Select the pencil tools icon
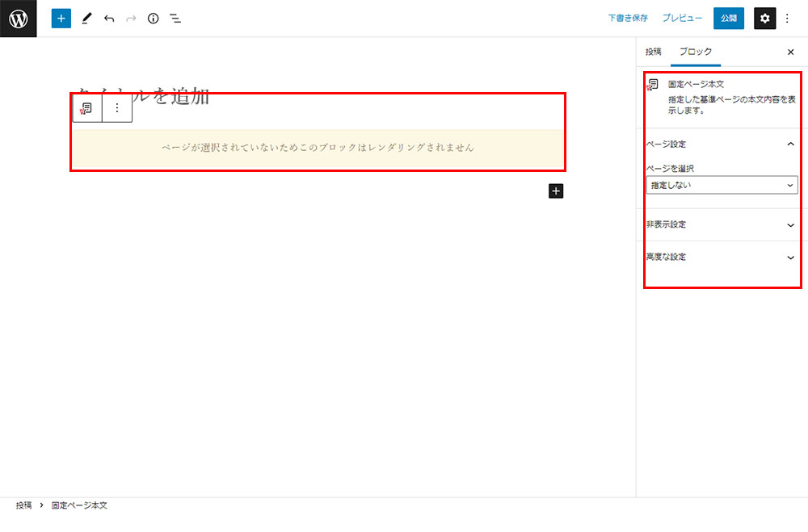 86,19
